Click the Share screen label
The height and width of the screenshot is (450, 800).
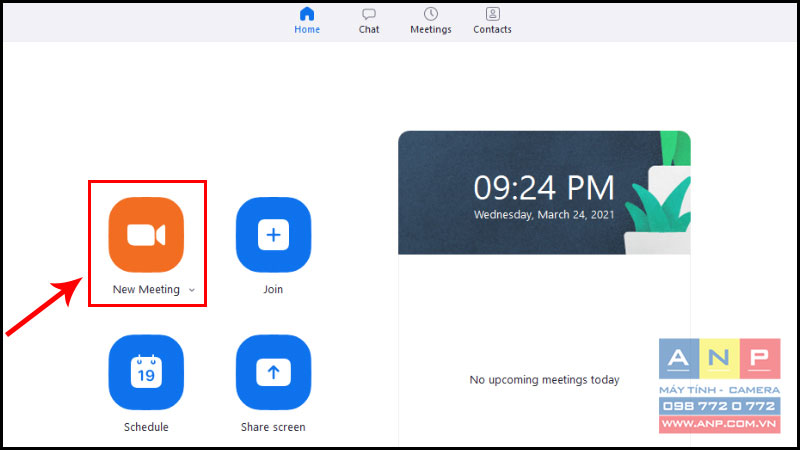273,427
